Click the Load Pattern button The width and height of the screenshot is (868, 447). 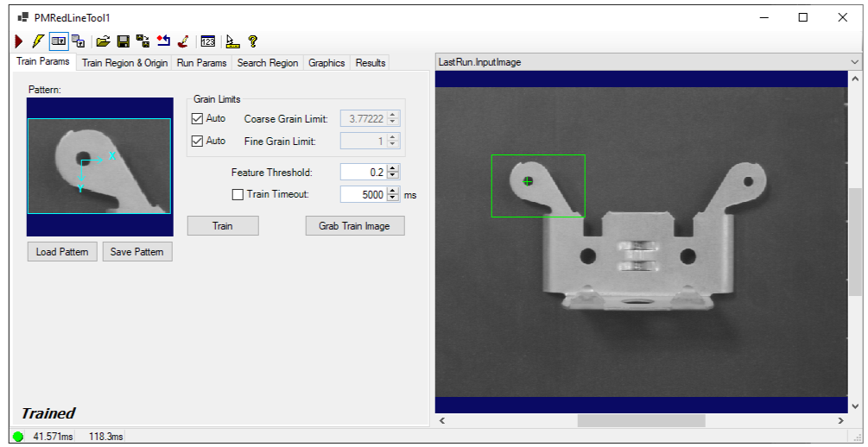62,252
